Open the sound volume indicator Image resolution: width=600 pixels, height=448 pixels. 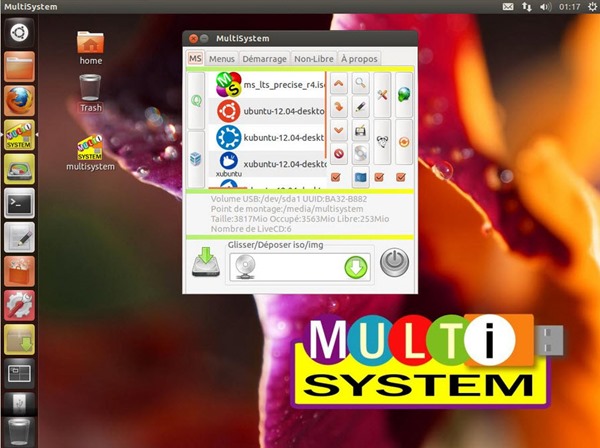[545, 7]
